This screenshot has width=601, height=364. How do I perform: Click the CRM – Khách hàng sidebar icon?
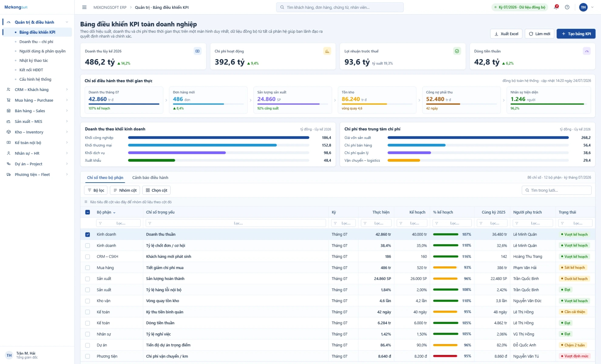(8, 89)
